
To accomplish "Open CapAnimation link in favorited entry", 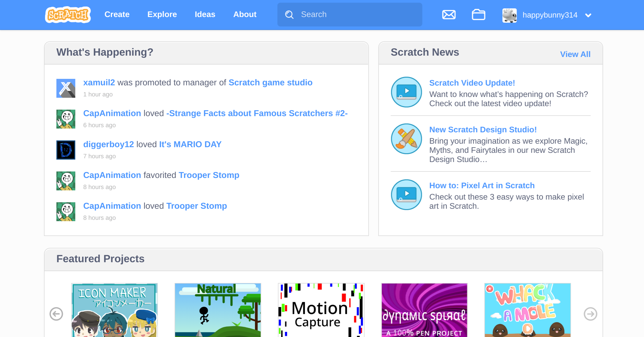I will [112, 175].
